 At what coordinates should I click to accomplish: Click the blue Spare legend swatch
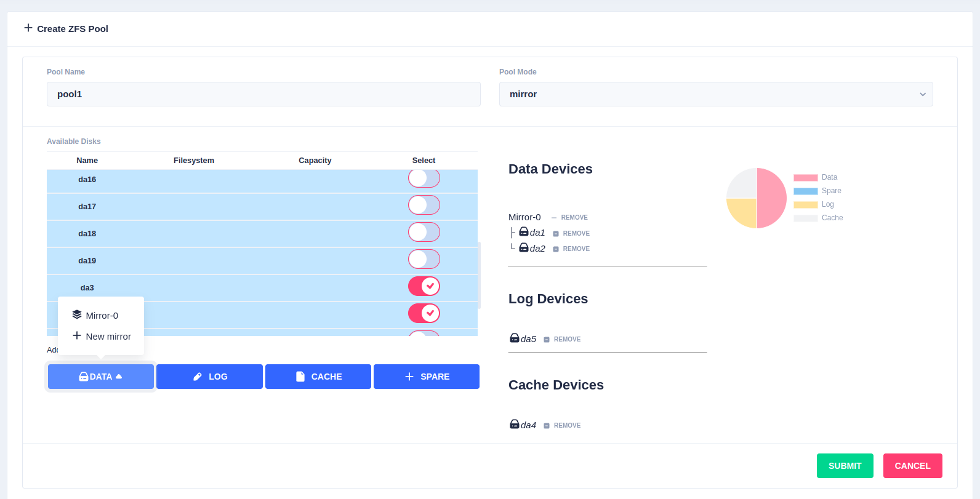click(806, 191)
